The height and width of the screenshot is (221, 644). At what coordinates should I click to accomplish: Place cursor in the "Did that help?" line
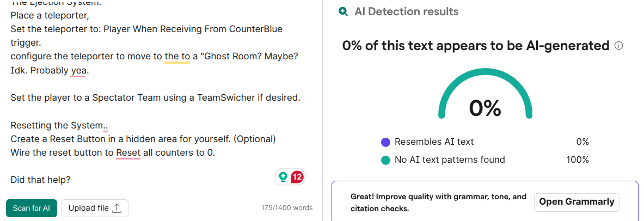point(40,180)
